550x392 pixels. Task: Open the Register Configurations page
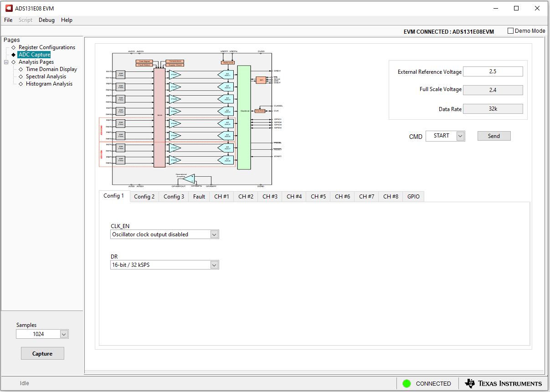(47, 47)
